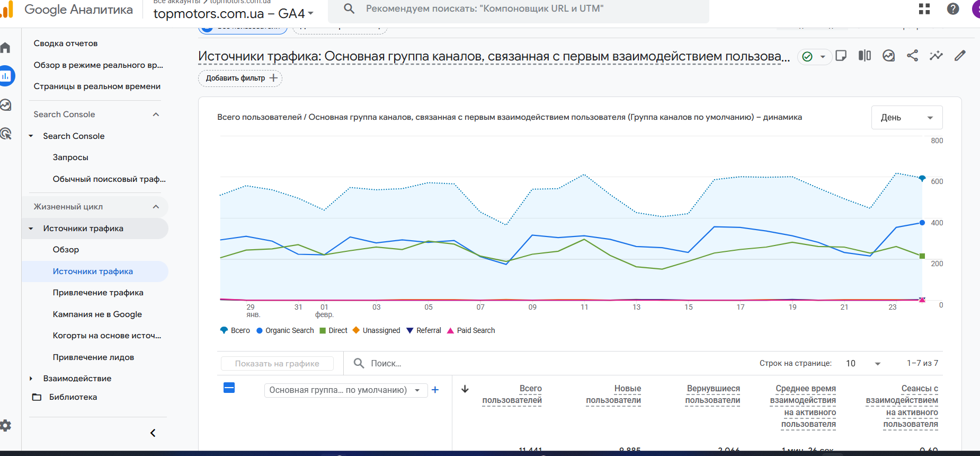Open Страницы в реальном времени
980x456 pixels.
(97, 86)
